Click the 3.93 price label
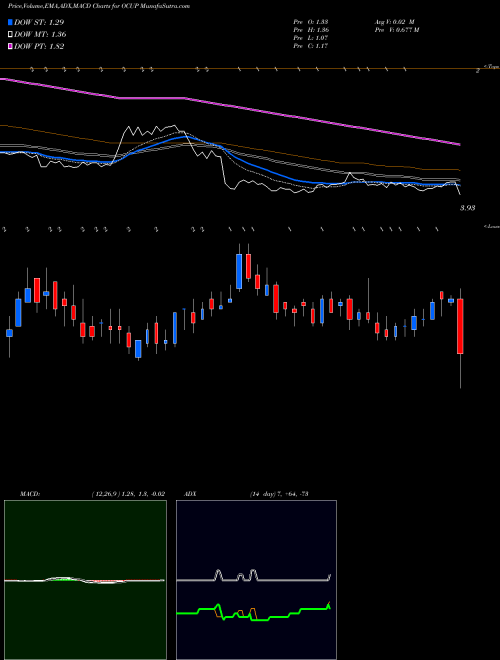The width and height of the screenshot is (500, 660). click(468, 208)
